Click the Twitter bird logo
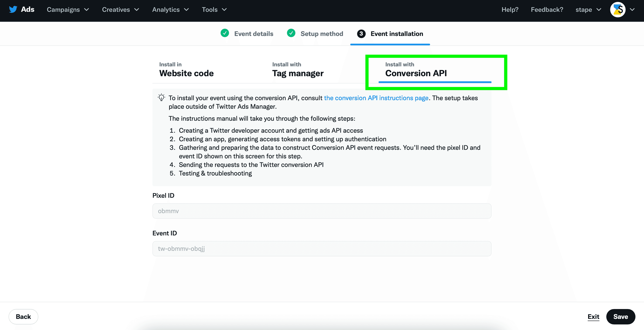Image resolution: width=644 pixels, height=330 pixels. (13, 9)
